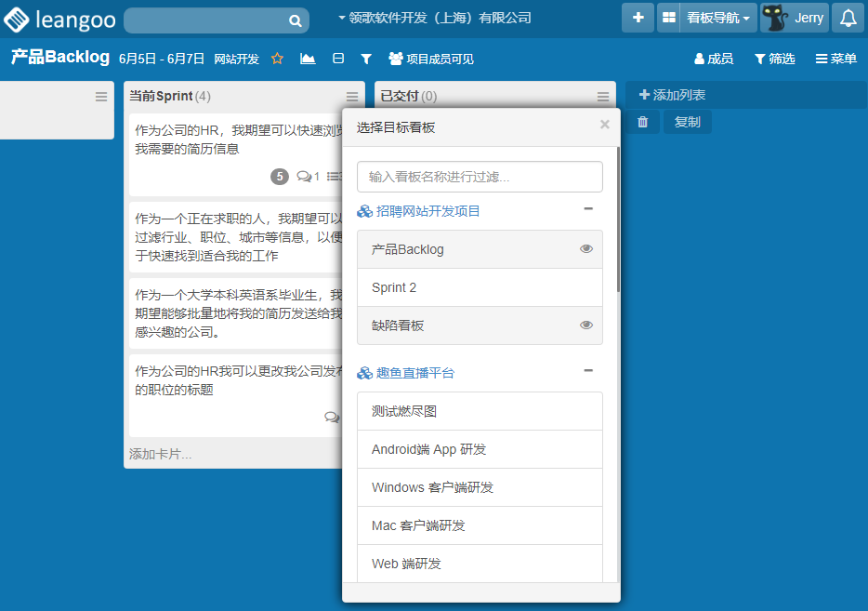The height and width of the screenshot is (611, 868).
Task: Click the funnel filter icon beside title
Action: pos(366,59)
